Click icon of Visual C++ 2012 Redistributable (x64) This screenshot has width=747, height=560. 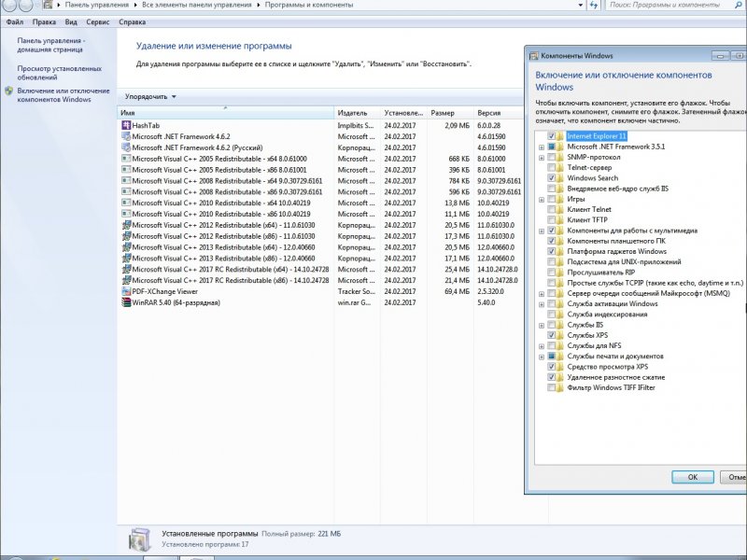(x=126, y=225)
